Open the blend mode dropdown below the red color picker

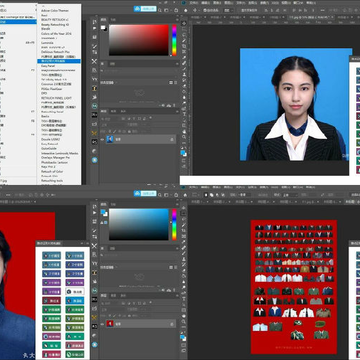coord(113,125)
